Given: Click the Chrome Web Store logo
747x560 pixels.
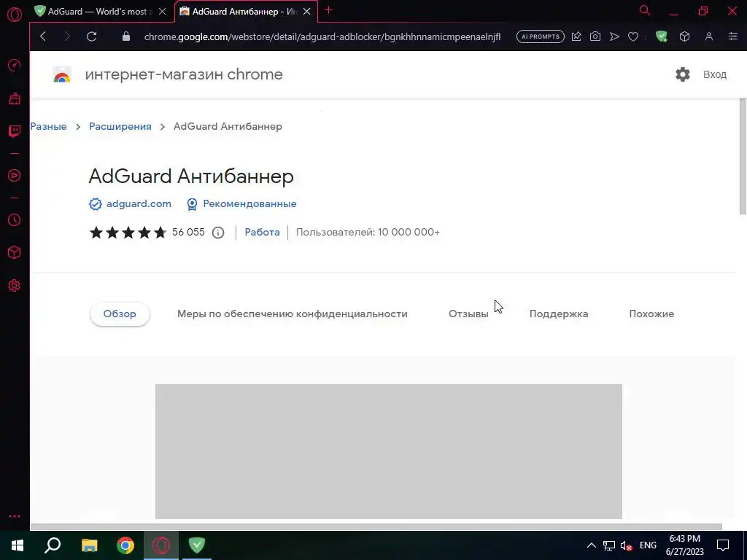Looking at the screenshot, I should [x=62, y=75].
